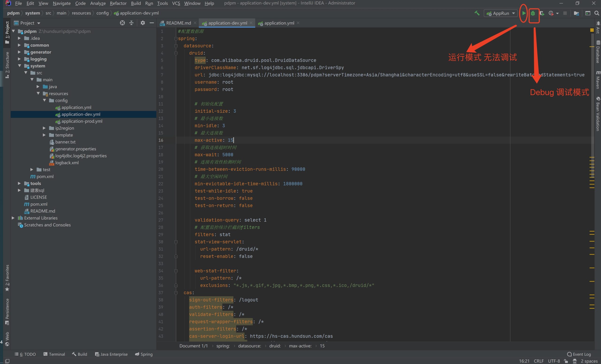Open the VCS menu
The height and width of the screenshot is (364, 601).
click(x=176, y=3)
